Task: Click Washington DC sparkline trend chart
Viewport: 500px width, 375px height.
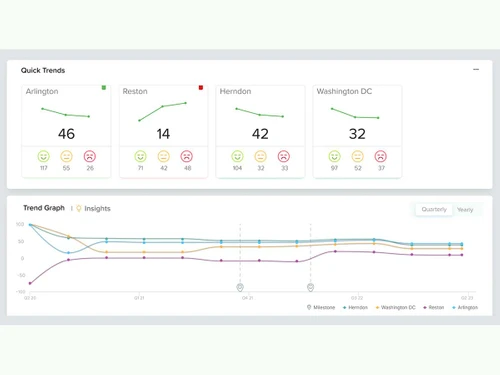Action: (x=355, y=113)
